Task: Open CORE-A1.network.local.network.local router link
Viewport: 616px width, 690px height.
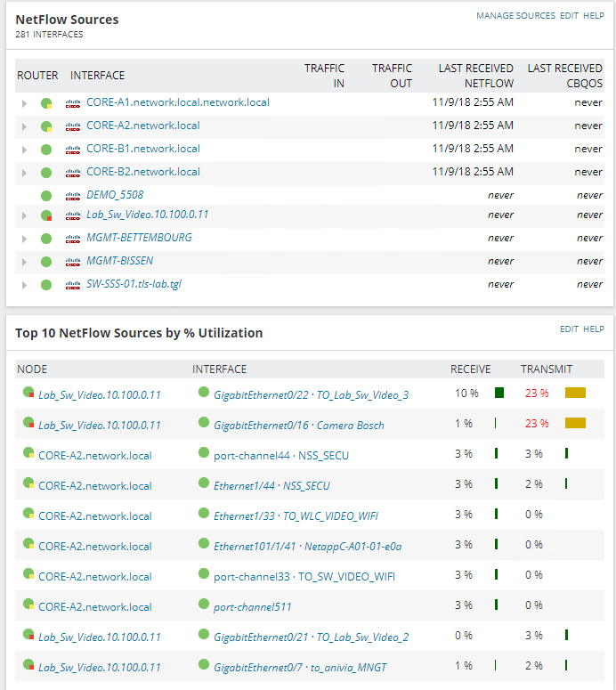Action: (x=178, y=102)
